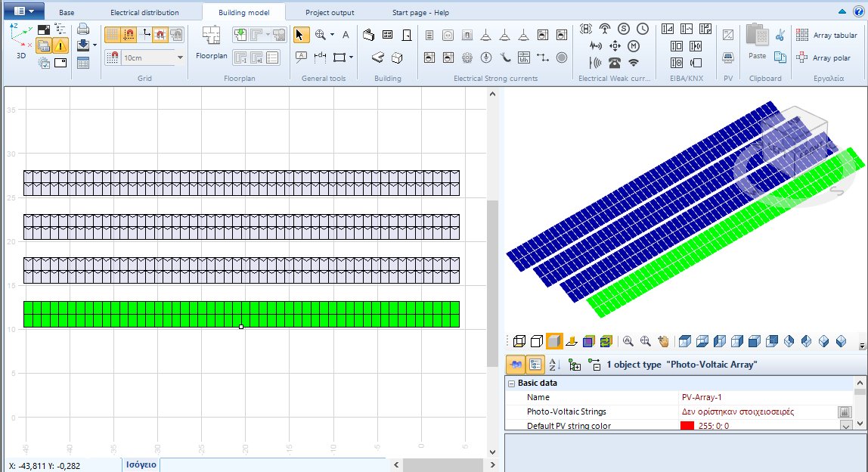Switch to the Electrical distribution tab
This screenshot has width=868, height=472.
point(144,13)
